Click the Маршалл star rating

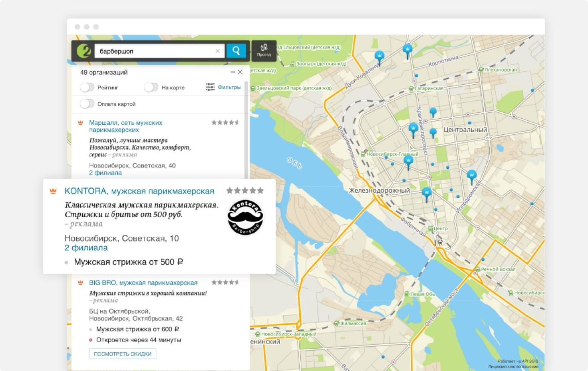[225, 123]
